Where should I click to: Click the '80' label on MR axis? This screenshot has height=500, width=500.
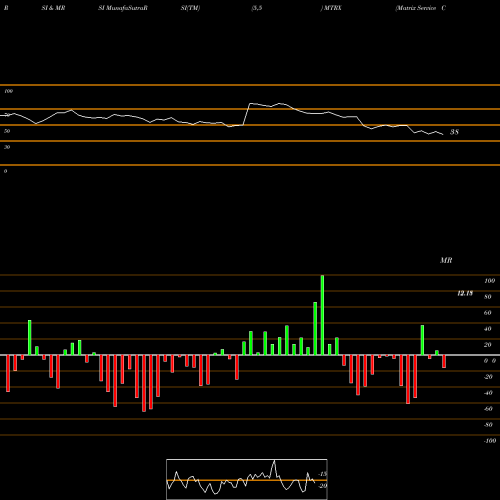point(488,297)
